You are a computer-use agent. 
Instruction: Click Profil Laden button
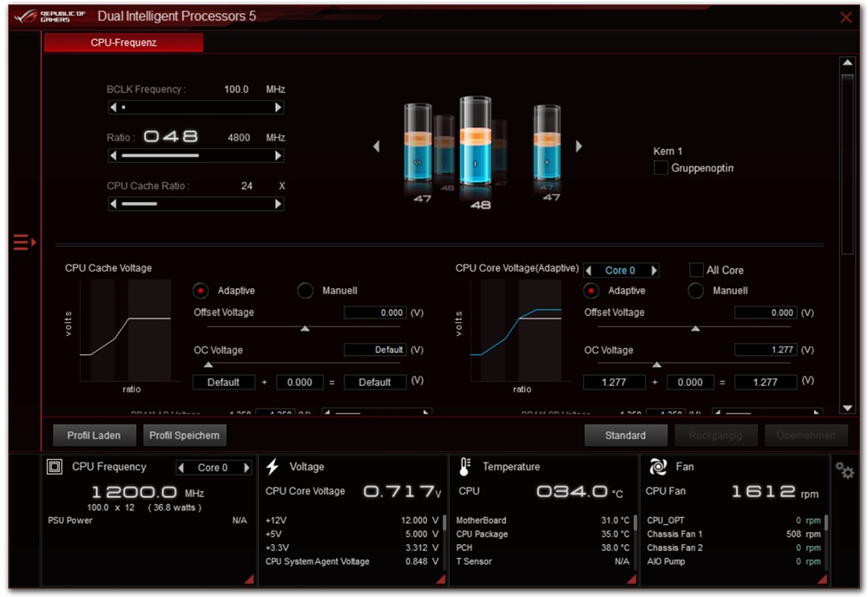(94, 436)
